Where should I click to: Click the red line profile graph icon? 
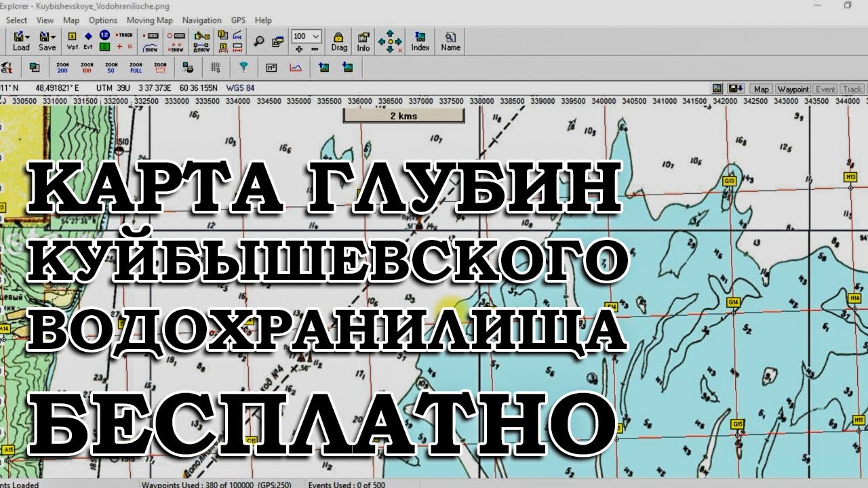coord(296,68)
